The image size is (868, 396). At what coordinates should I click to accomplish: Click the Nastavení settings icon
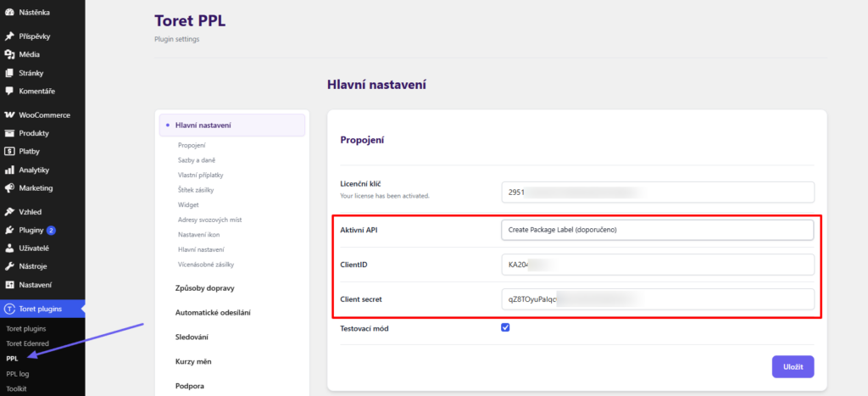pyautogui.click(x=8, y=285)
